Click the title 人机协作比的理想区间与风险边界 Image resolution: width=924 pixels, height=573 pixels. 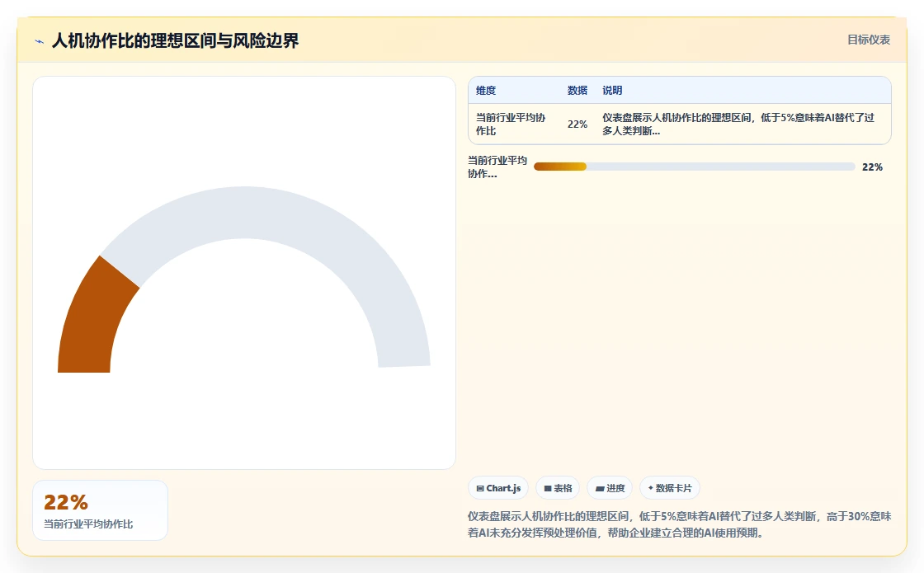click(176, 40)
